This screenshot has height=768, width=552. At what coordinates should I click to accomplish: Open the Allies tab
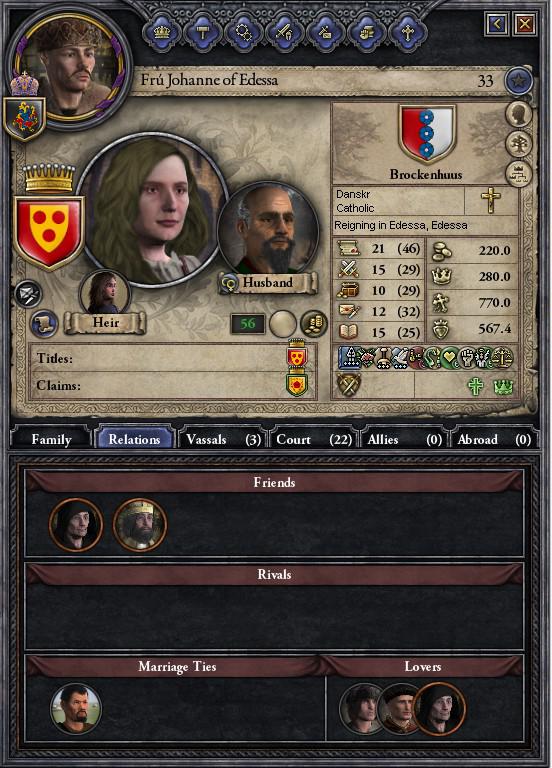point(404,439)
